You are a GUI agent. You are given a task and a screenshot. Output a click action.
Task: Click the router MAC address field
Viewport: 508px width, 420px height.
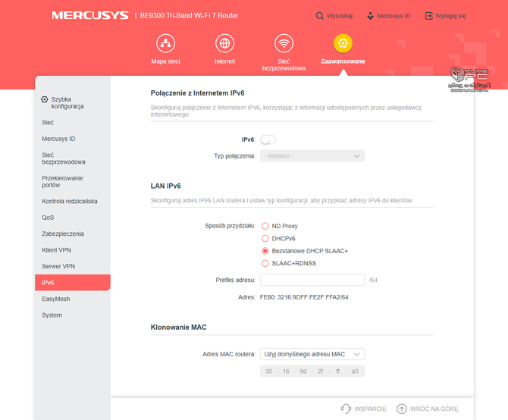click(312, 371)
